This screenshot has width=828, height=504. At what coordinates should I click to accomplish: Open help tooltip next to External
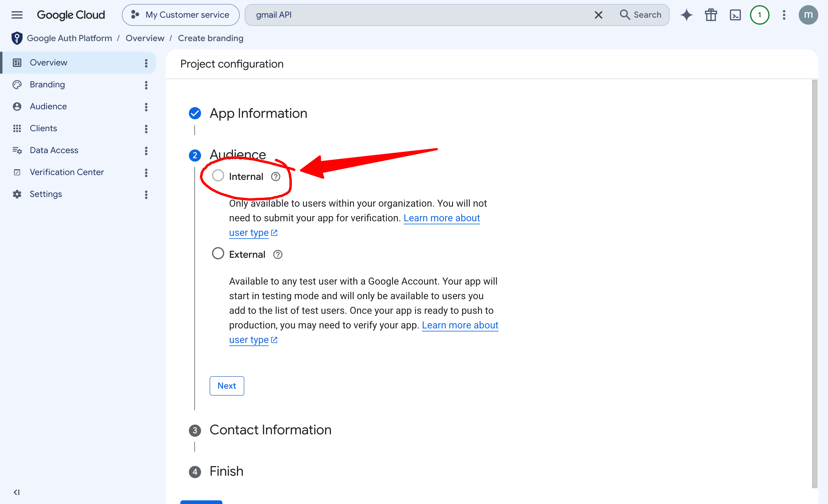click(278, 254)
